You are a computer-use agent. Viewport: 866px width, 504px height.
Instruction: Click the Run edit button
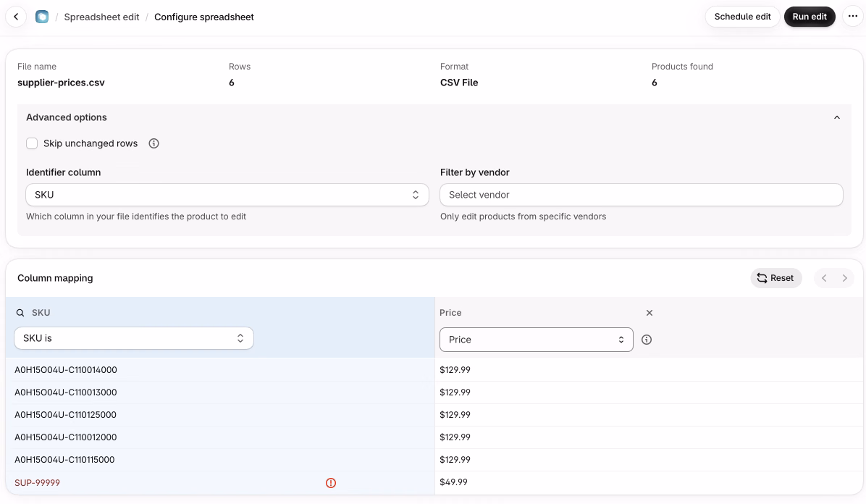pos(810,17)
